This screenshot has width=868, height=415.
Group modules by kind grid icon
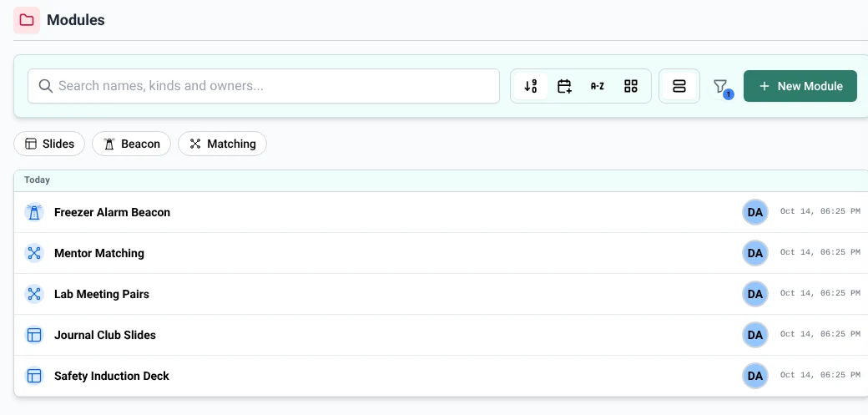(x=630, y=86)
